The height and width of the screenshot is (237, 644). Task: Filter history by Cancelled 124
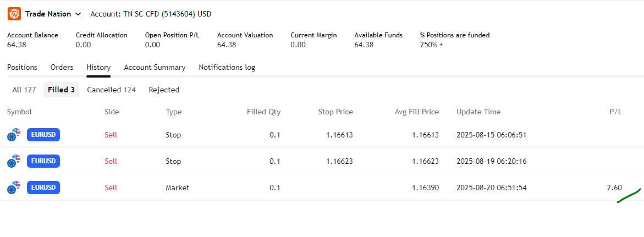pos(111,90)
